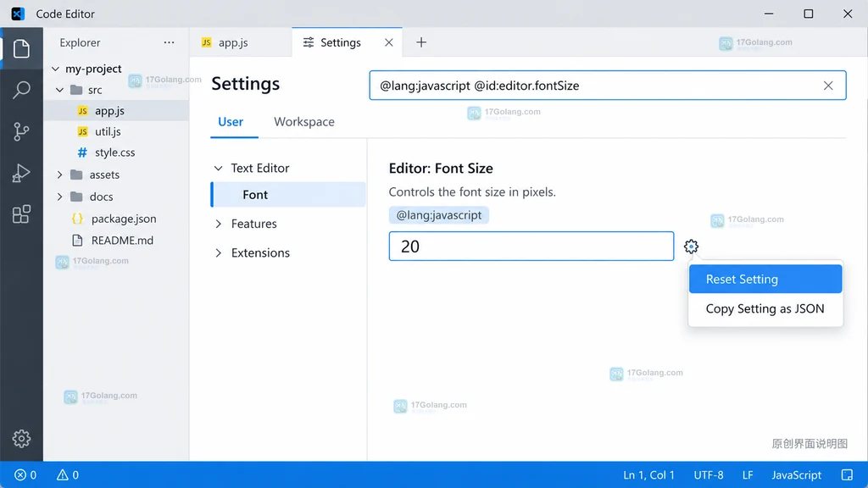
Task: Collapse the src folder
Action: click(x=60, y=90)
